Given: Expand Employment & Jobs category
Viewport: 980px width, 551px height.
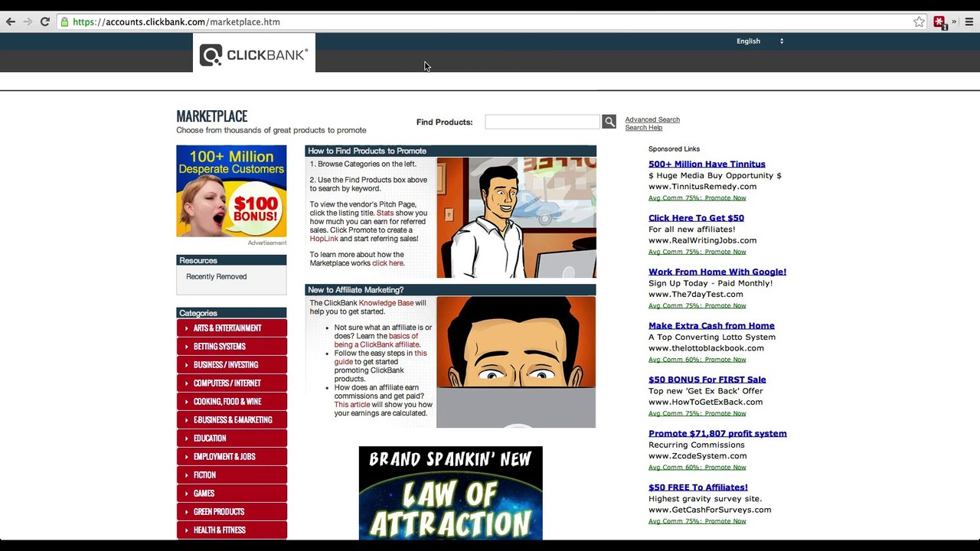Looking at the screenshot, I should coord(231,456).
